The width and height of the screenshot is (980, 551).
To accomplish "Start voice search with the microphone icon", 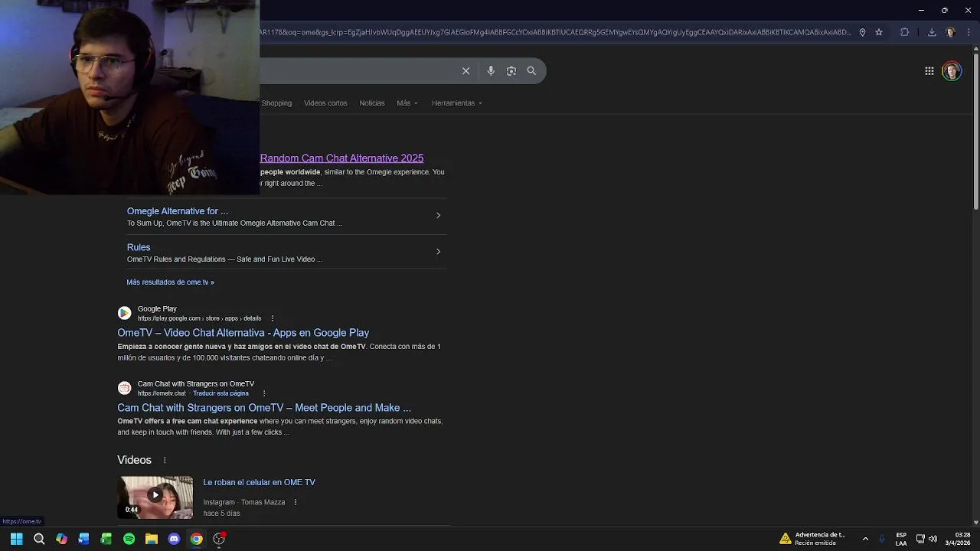I will point(491,71).
